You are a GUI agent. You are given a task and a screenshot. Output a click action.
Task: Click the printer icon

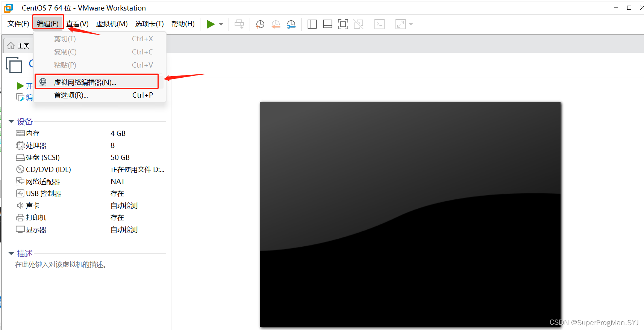tap(20, 218)
